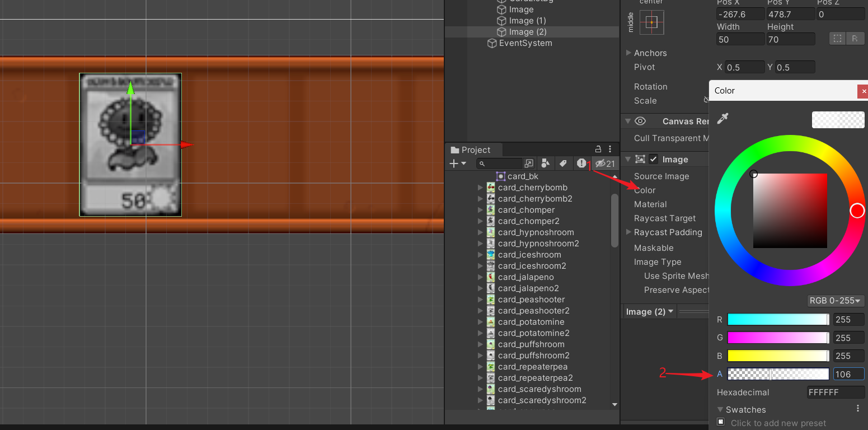Click Project search field
This screenshot has height=430, width=868.
point(499,163)
